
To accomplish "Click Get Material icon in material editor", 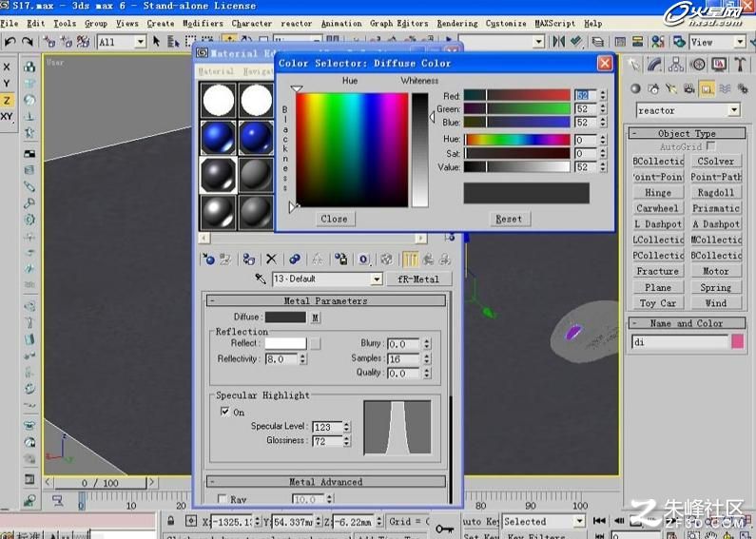I will coord(209,260).
